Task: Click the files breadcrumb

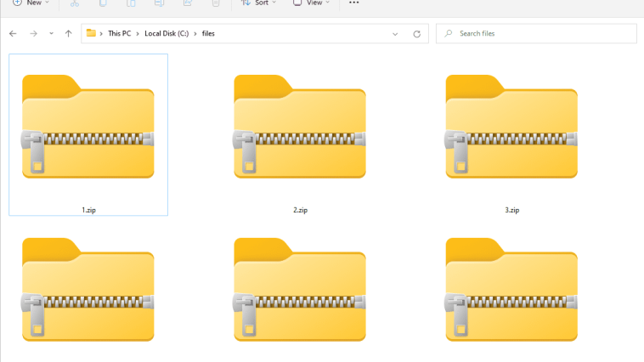Action: (208, 34)
